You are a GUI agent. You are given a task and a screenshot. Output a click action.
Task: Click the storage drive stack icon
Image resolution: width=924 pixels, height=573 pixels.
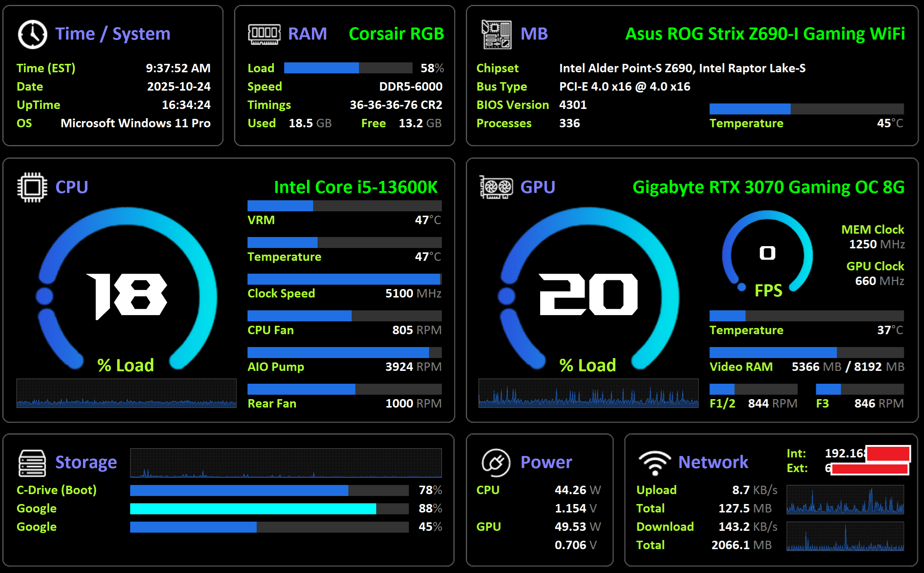32,463
